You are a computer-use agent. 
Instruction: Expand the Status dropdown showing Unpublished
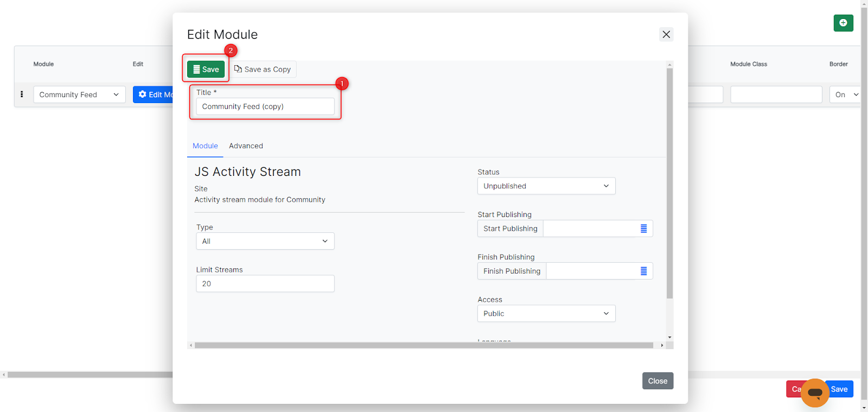coord(546,186)
